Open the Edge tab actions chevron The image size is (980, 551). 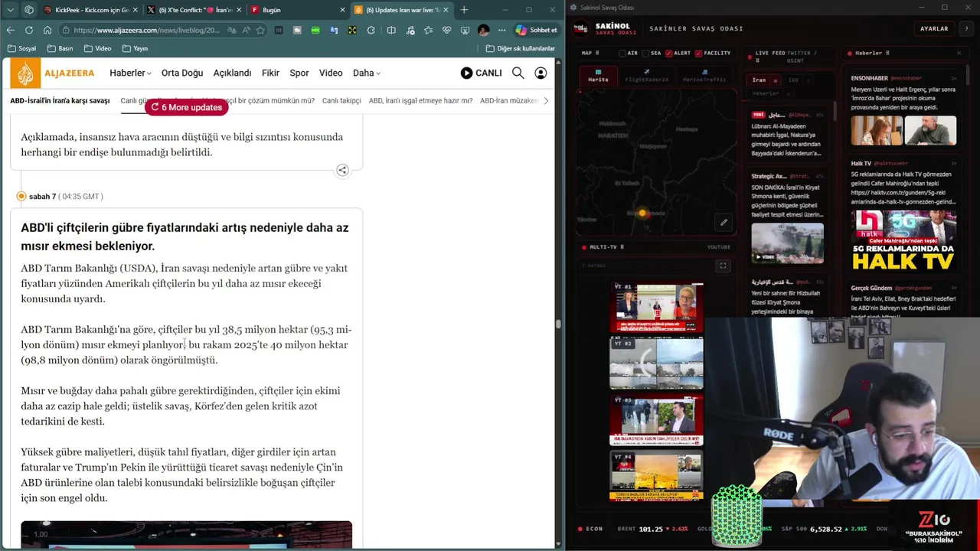point(10,10)
